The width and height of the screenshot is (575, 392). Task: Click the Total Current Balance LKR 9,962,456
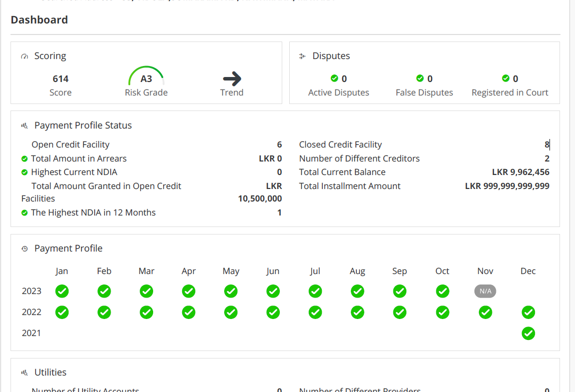point(521,172)
